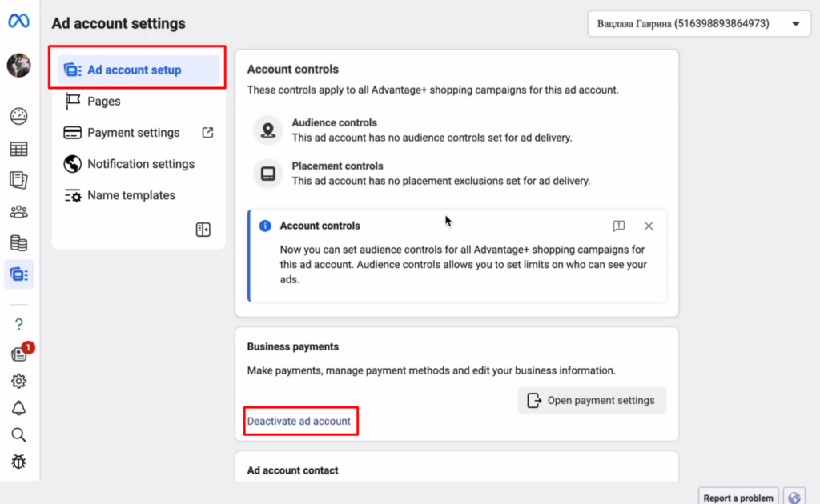Select the Pages menu item
This screenshot has height=504, width=820.
click(x=103, y=102)
